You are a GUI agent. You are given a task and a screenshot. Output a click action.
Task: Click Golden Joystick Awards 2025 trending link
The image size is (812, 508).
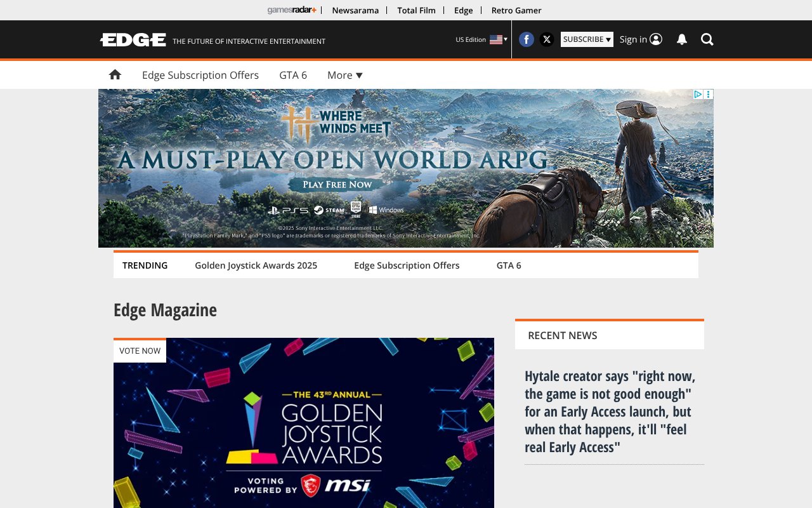(256, 265)
